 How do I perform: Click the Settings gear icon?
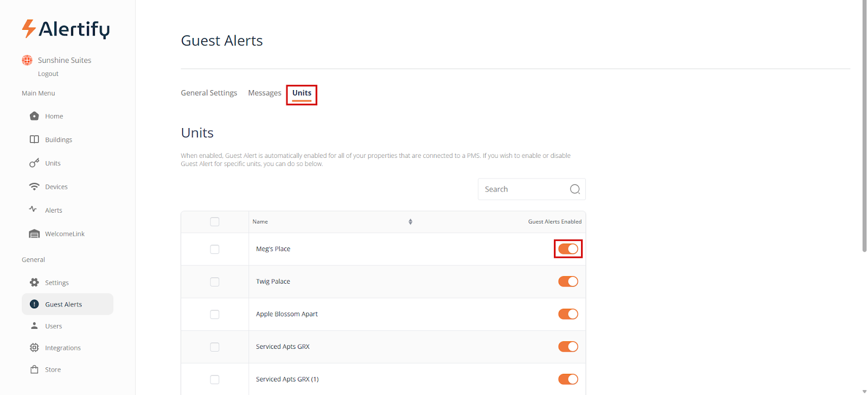tap(34, 282)
